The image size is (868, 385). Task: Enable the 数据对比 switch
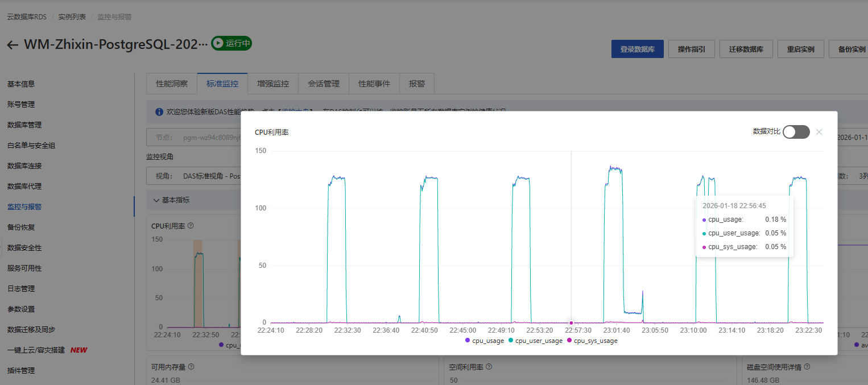click(x=796, y=132)
